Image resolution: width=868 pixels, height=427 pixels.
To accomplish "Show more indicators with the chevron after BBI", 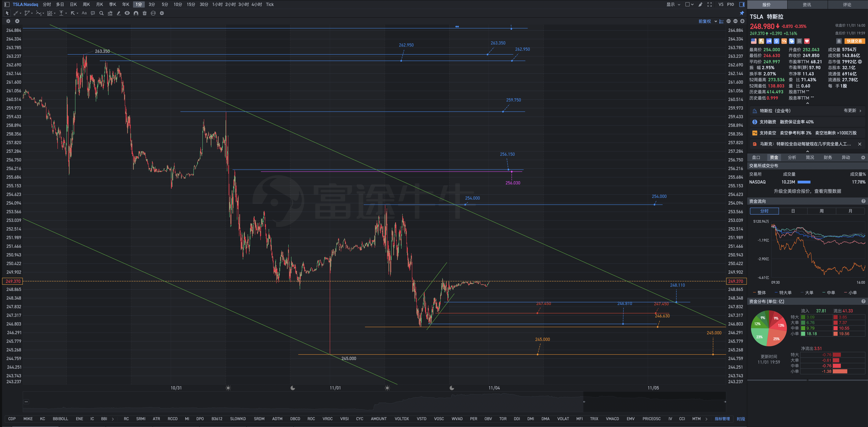I will [x=113, y=419].
